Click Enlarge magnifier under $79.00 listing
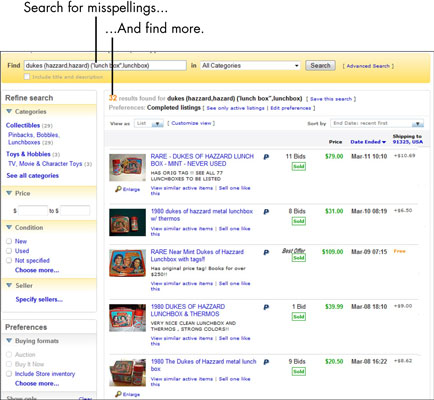 tap(127, 189)
